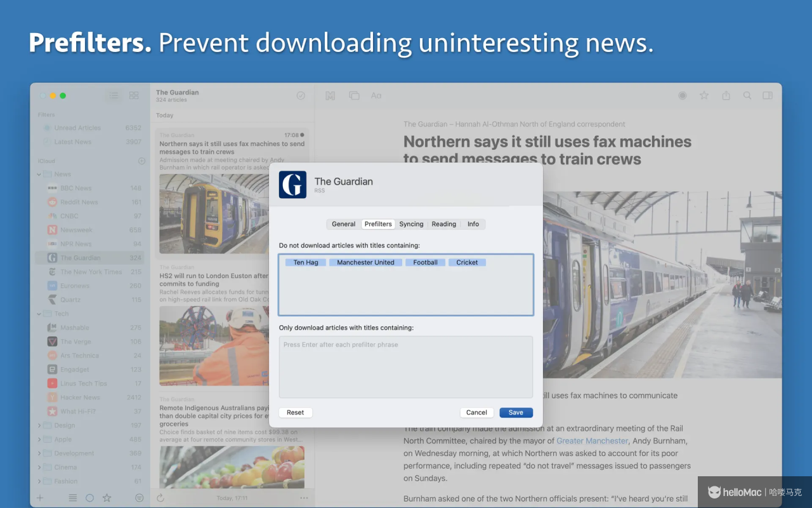812x508 pixels.
Task: Open Quartz feed
Action: pos(89,300)
